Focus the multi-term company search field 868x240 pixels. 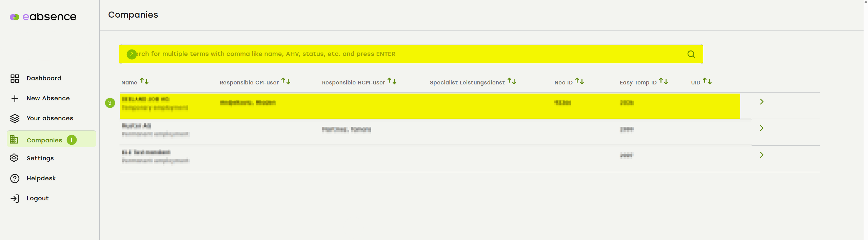coord(411,54)
